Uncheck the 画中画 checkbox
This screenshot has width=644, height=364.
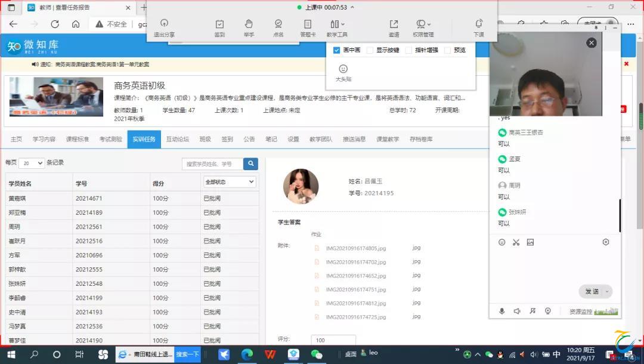pos(337,50)
